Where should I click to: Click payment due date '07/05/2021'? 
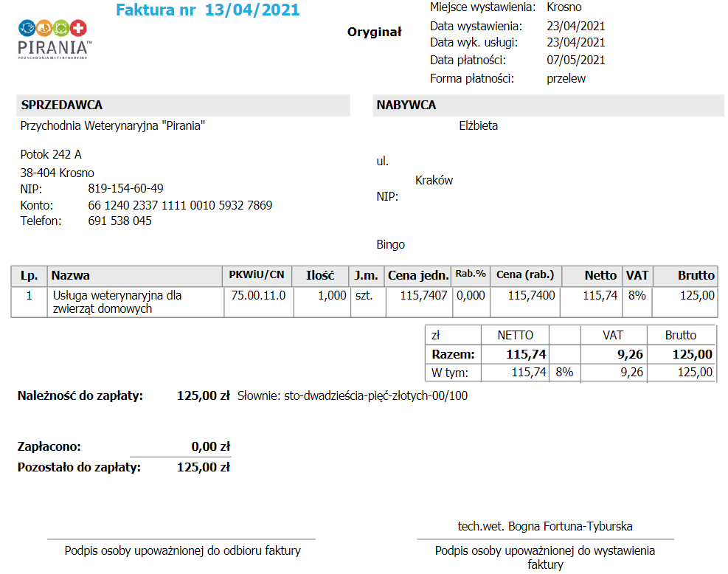tap(576, 60)
